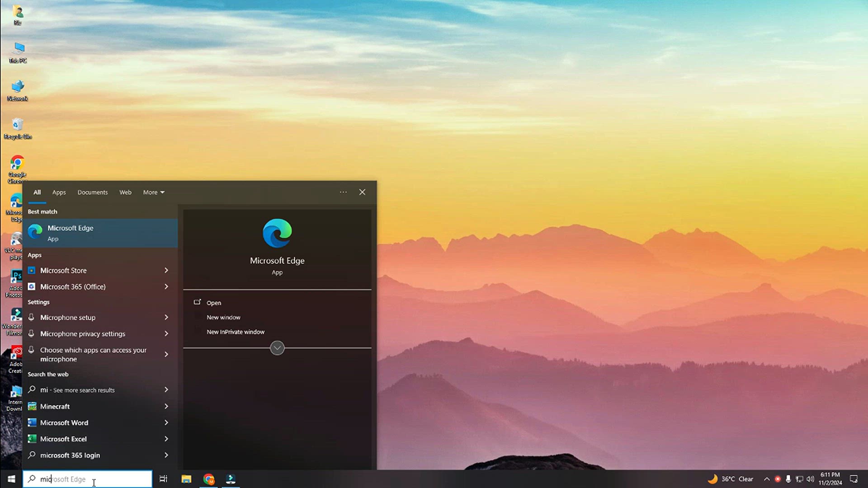868x488 pixels.
Task: Choose New InPrivate window for Edge
Action: [236, 332]
